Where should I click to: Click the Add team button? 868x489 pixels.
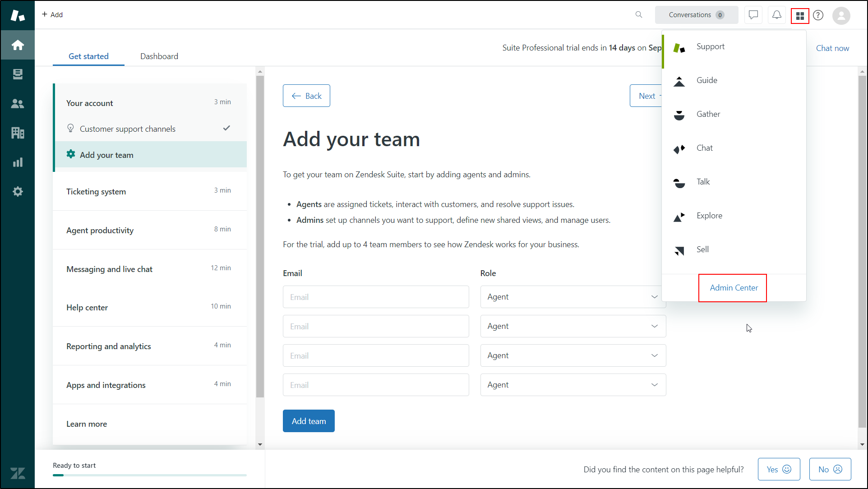click(309, 420)
